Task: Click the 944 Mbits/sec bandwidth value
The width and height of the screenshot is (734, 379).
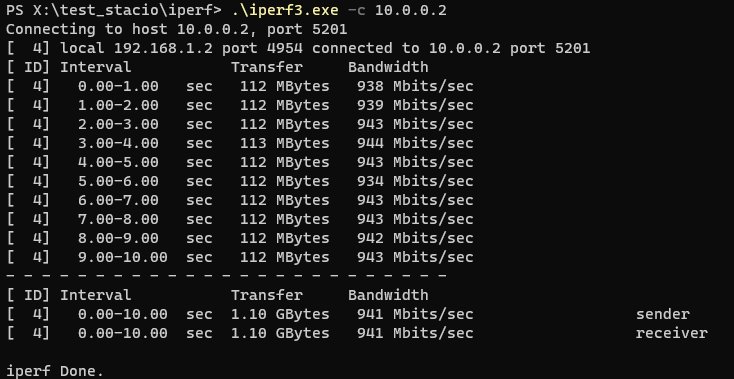Action: point(415,143)
